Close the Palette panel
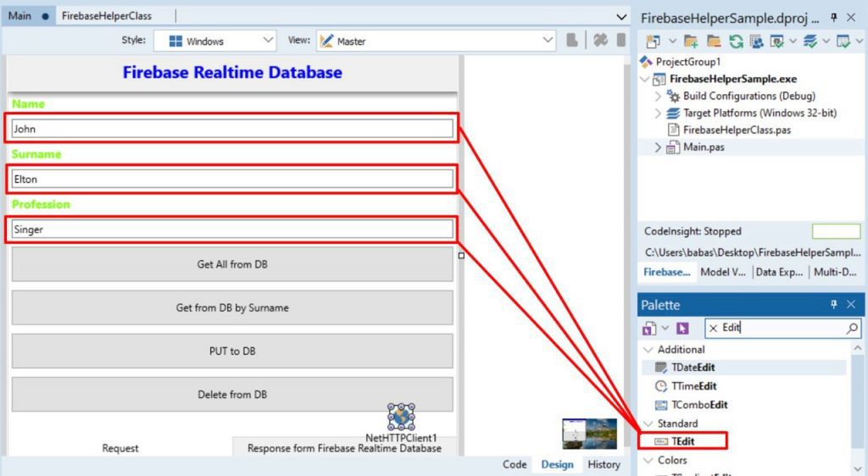Screen dimensions: 868x476 click(851, 304)
